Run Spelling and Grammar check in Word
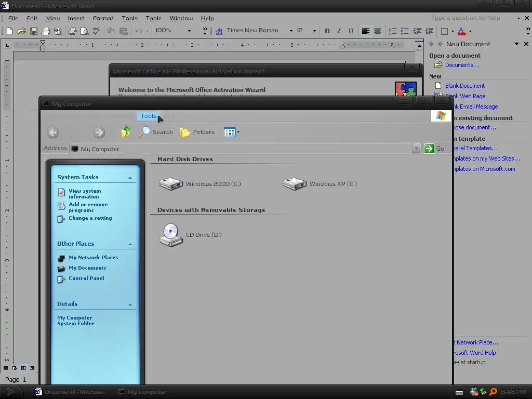The image size is (532, 399). (x=96, y=31)
